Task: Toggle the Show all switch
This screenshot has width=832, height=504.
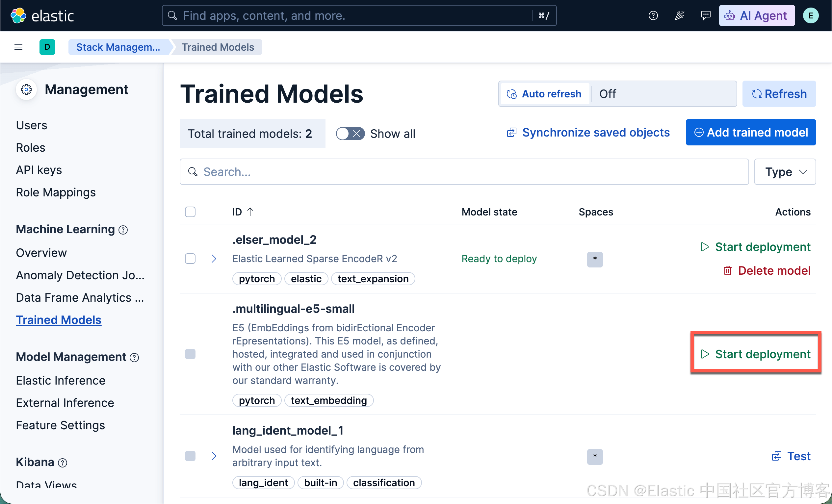Action: point(350,134)
